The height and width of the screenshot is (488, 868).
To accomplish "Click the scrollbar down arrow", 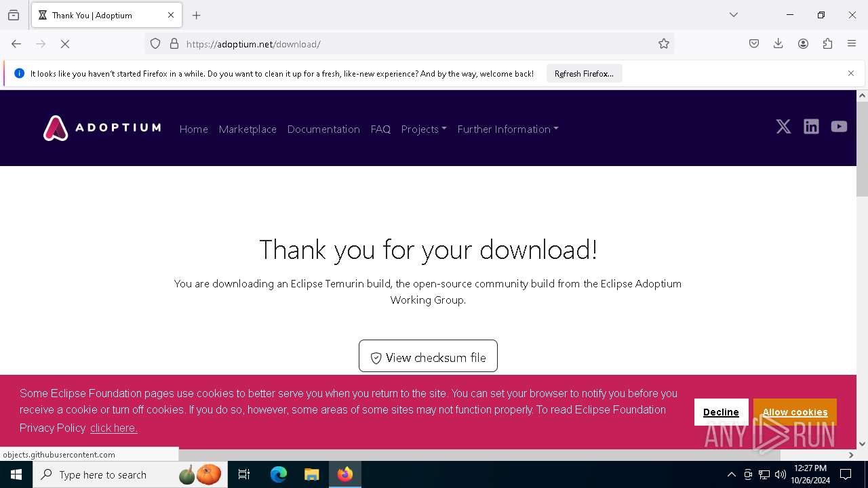I will click(x=862, y=444).
